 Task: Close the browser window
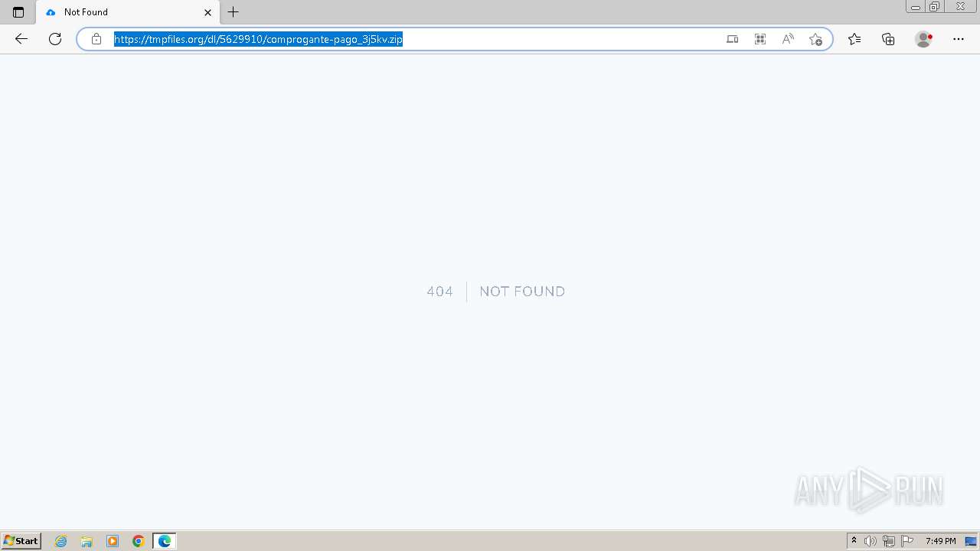click(x=960, y=7)
